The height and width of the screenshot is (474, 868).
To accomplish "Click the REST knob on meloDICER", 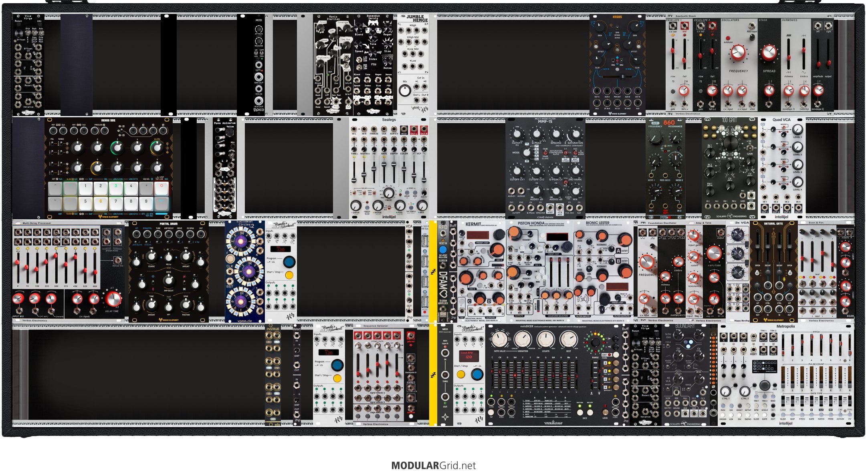I will click(x=568, y=340).
